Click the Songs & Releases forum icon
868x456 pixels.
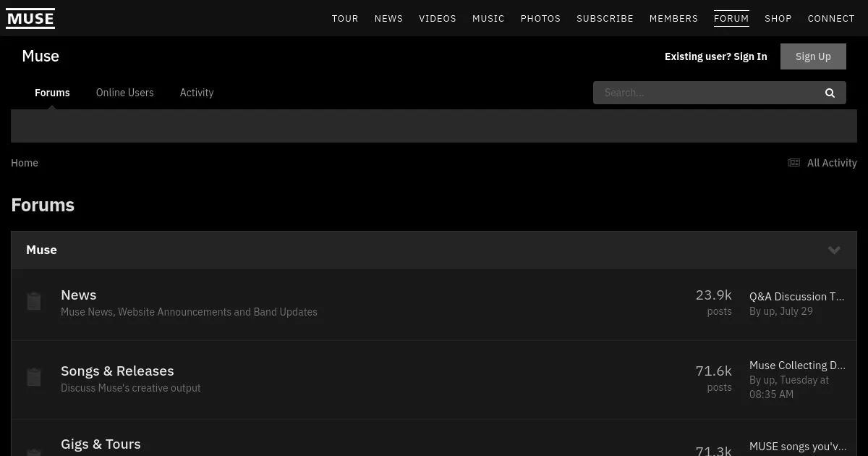point(34,377)
